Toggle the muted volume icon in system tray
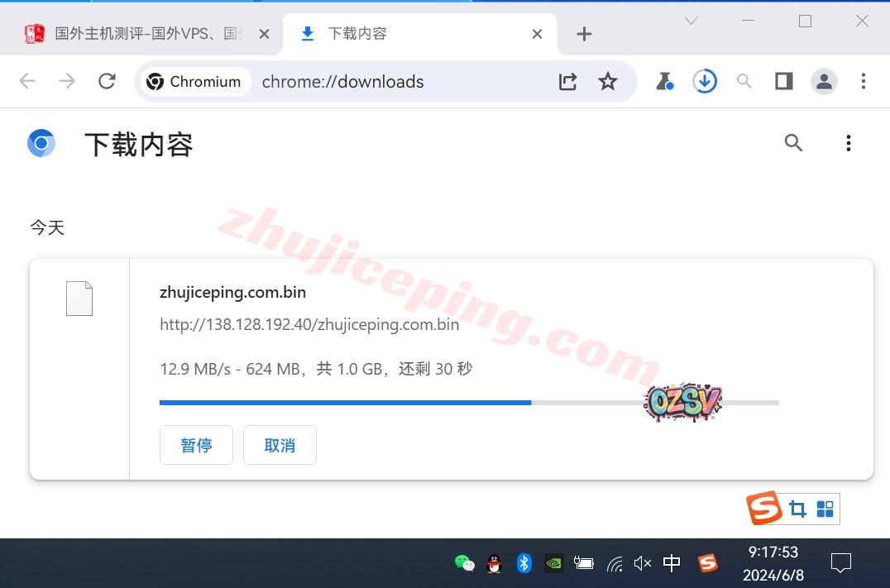The width and height of the screenshot is (890, 588). coord(643,563)
